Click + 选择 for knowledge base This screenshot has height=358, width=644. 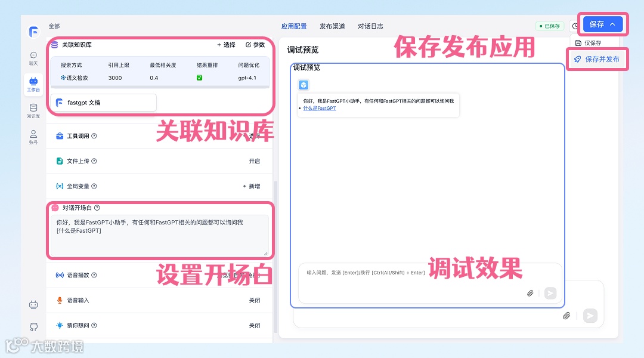pos(226,45)
